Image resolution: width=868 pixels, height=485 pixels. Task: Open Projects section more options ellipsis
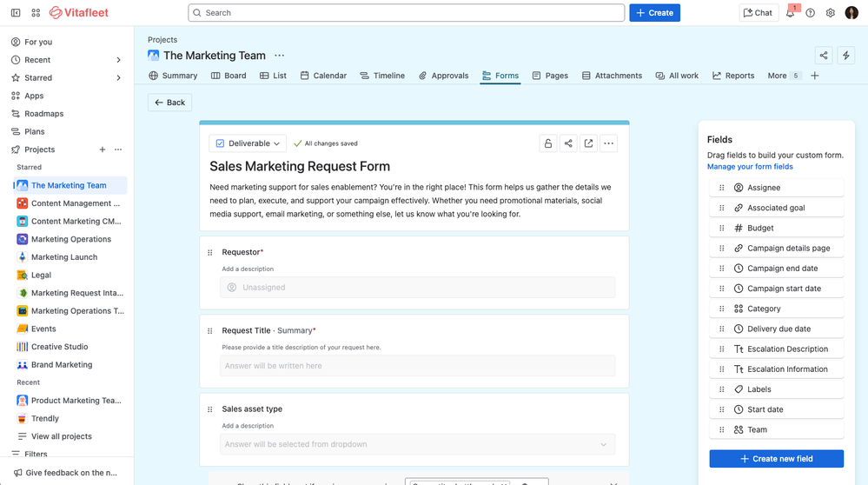click(x=118, y=149)
